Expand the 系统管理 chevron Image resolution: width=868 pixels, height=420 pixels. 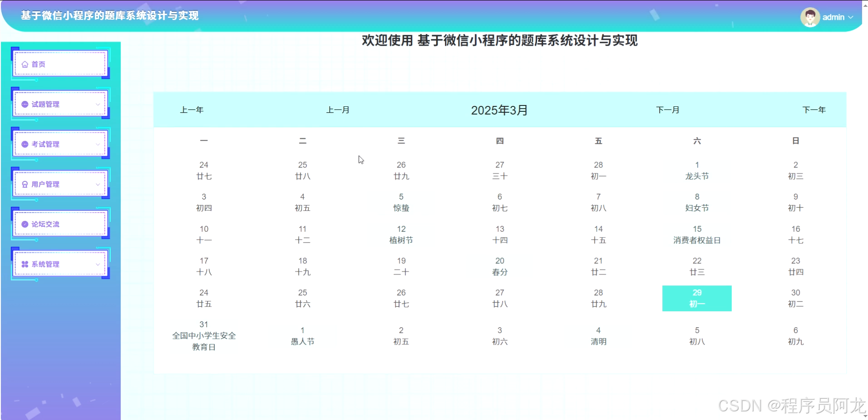point(98,264)
